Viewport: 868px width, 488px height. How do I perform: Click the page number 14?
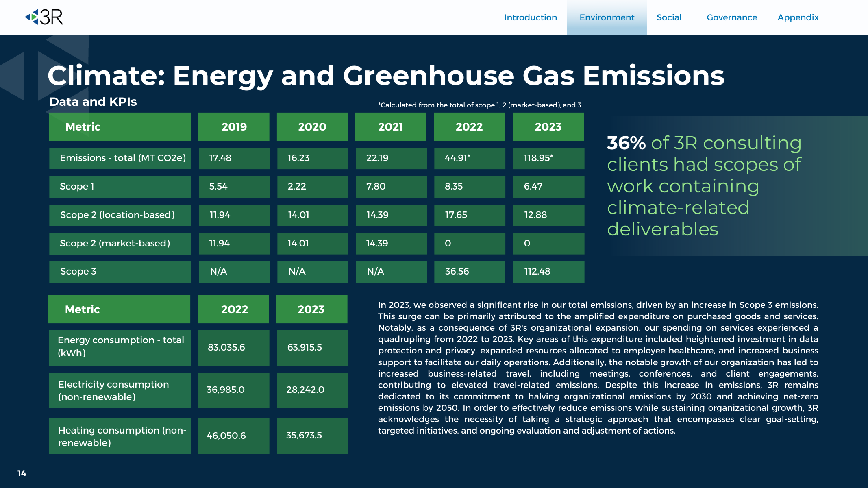tap(22, 473)
